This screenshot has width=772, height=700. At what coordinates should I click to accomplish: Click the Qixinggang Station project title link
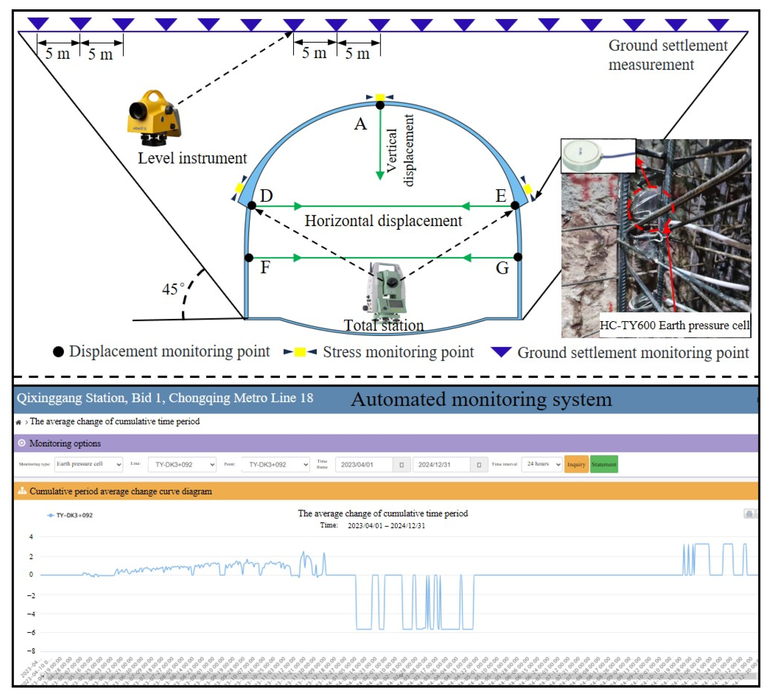[165, 398]
